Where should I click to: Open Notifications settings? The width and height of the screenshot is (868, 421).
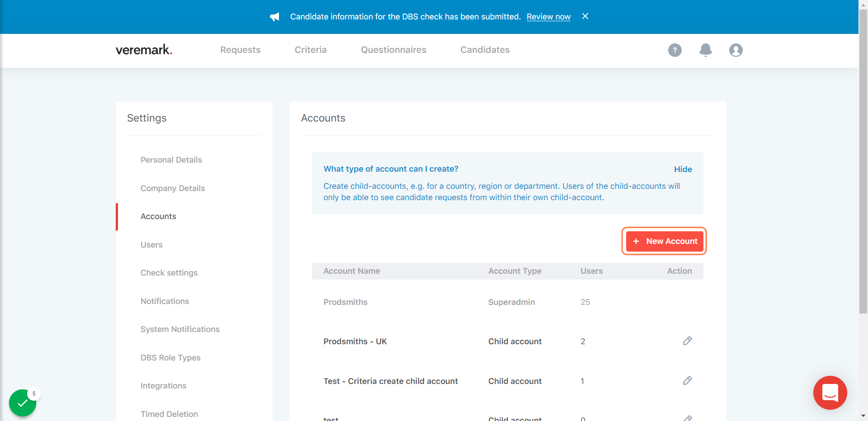165,301
